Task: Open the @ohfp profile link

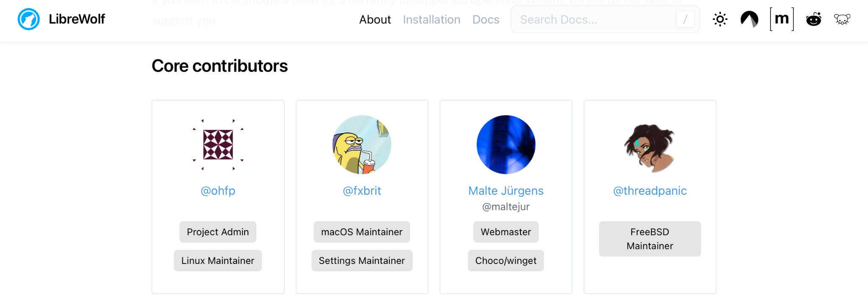Action: click(218, 191)
